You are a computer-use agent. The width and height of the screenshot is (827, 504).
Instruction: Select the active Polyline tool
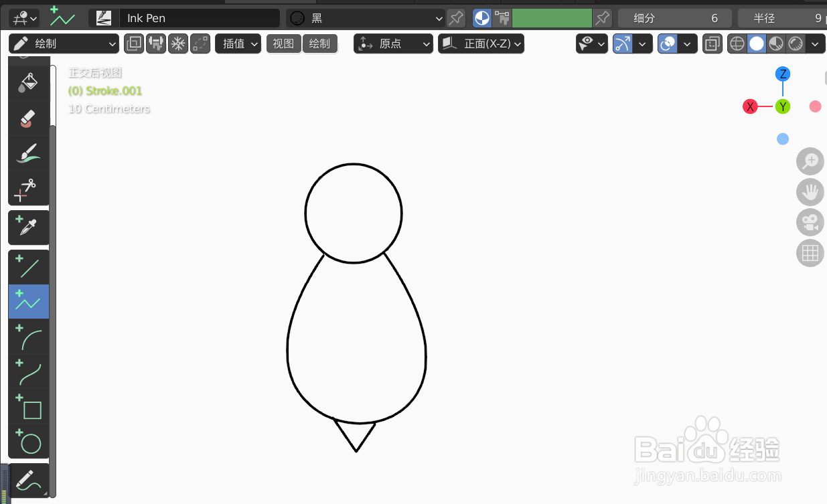[28, 301]
